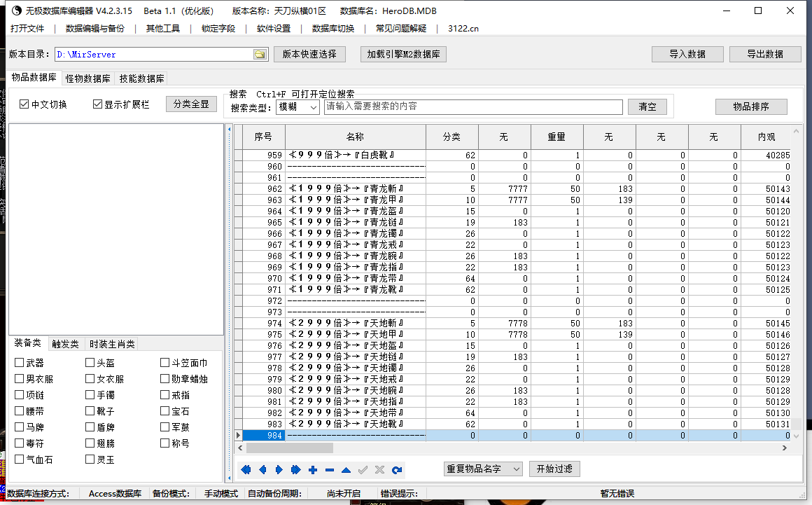The width and height of the screenshot is (812, 505).
Task: Open the 锁定字段 menu
Action: coord(218,29)
